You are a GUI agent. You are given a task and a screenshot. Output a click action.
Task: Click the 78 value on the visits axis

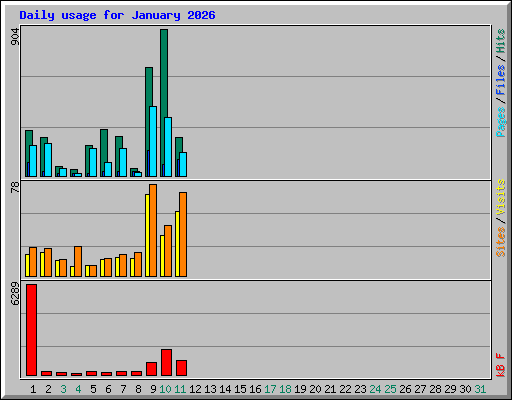tap(15, 187)
